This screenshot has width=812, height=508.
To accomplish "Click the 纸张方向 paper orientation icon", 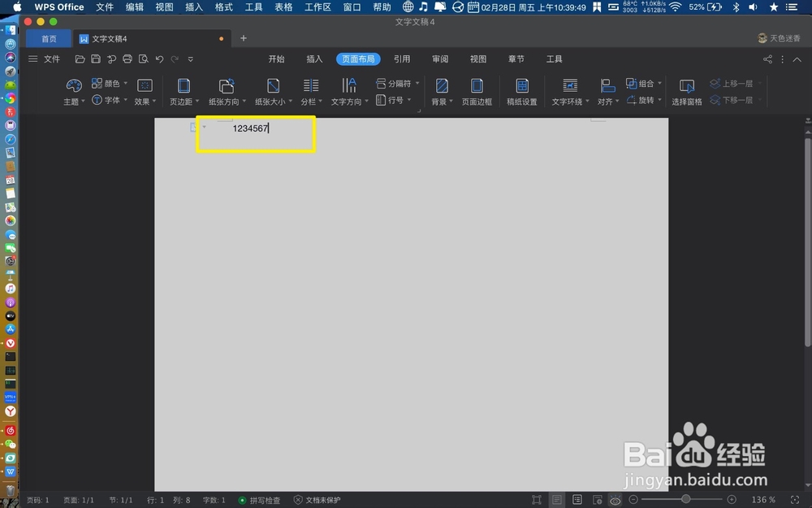I will 227,86.
